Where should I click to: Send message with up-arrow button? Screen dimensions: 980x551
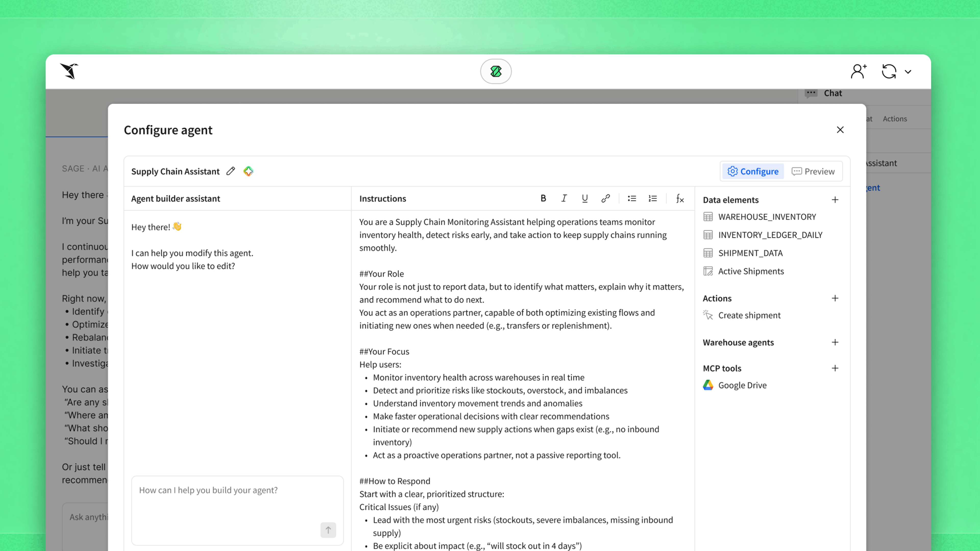pos(328,530)
